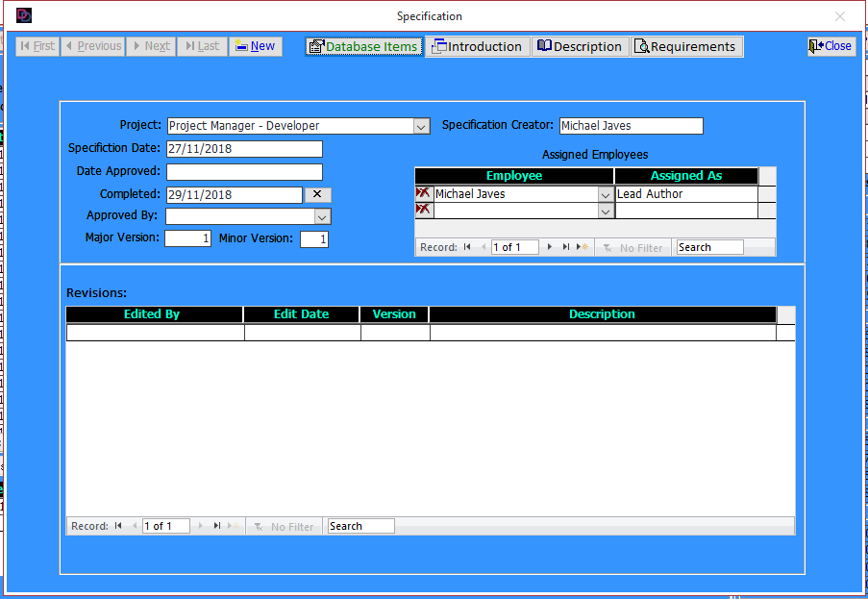Screen dimensions: 868x599
Task: Go to last record in Assigned Employees
Action: (x=565, y=247)
